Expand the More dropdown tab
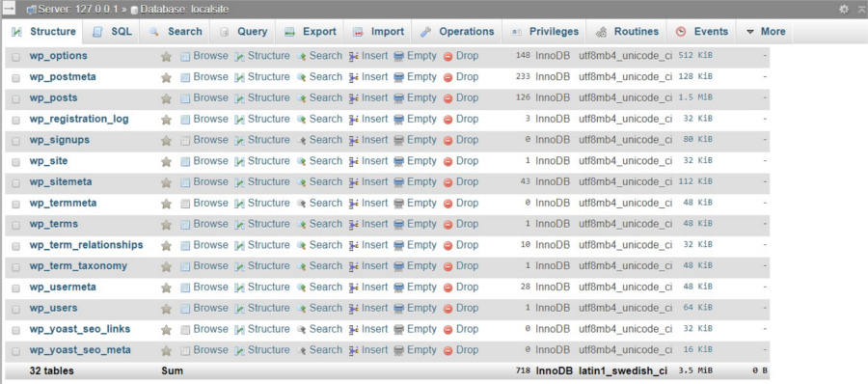The image size is (868, 384). pos(766,32)
